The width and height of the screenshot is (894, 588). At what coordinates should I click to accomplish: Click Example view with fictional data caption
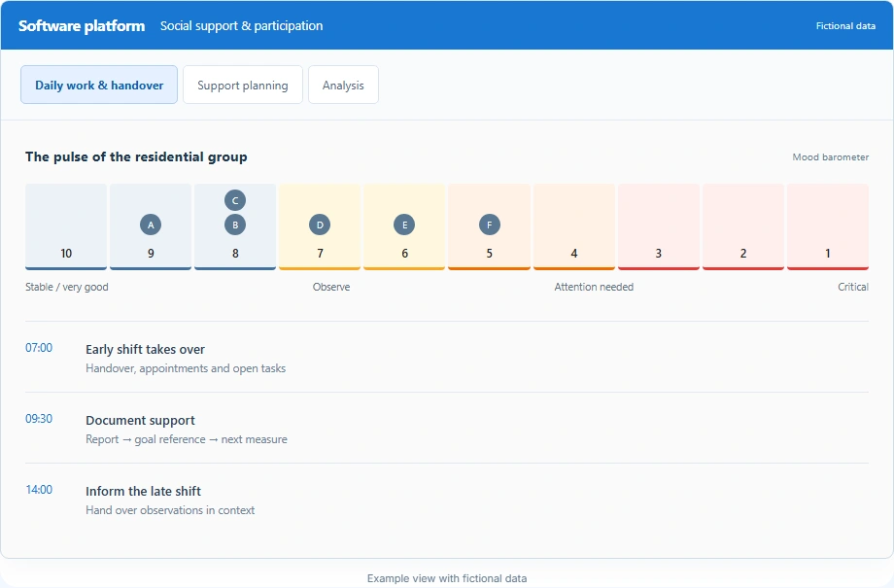[x=447, y=578]
